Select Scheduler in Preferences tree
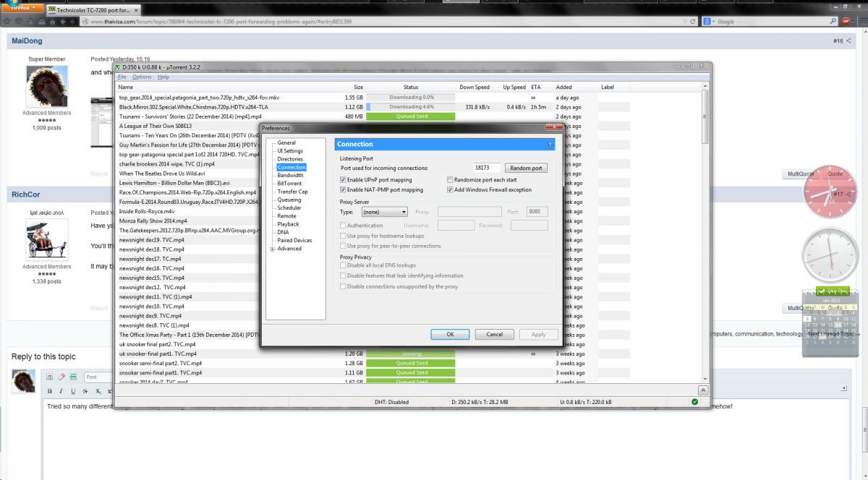 [289, 207]
